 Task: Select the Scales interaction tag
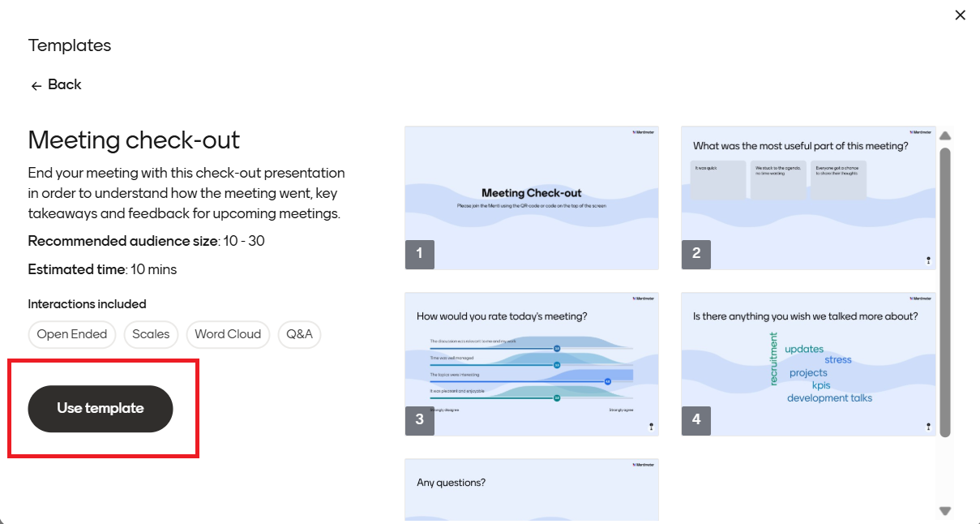pyautogui.click(x=151, y=334)
